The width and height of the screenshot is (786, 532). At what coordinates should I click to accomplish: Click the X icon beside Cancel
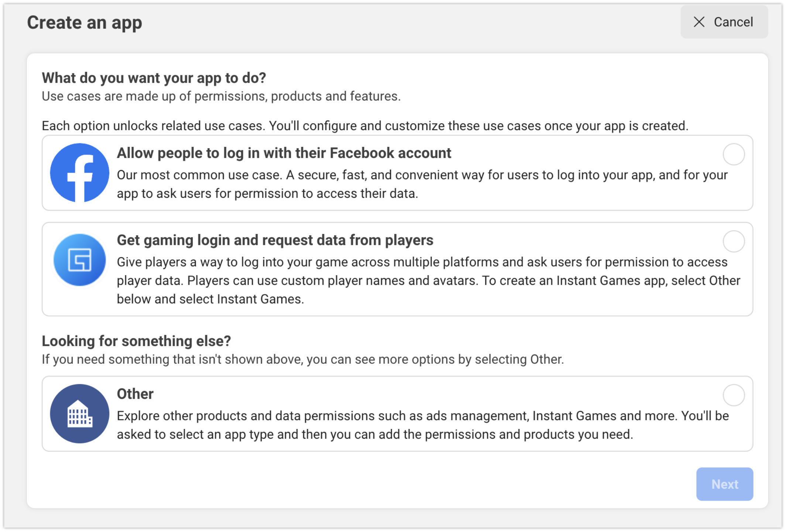699,22
